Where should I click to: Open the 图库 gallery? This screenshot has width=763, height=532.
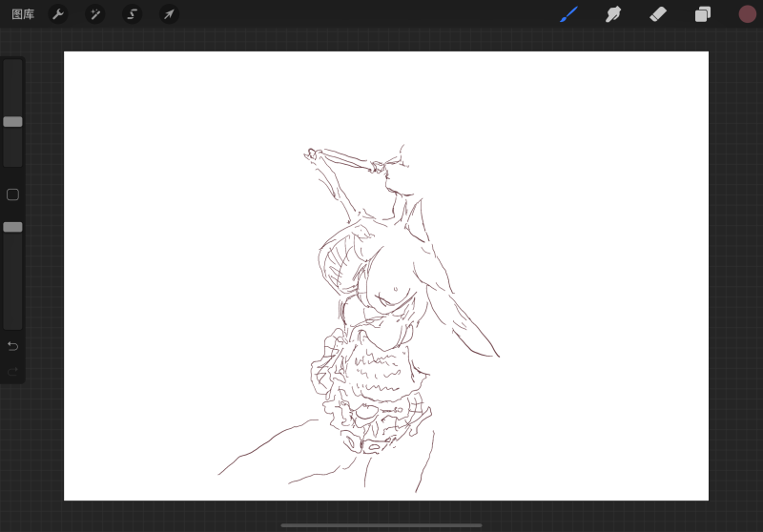pos(23,14)
